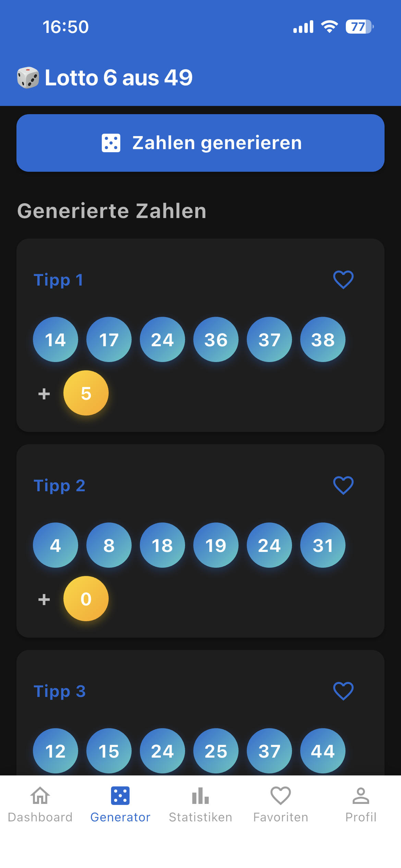Tap ball number 14 in Tipp 1
401x868 pixels.
(56, 339)
